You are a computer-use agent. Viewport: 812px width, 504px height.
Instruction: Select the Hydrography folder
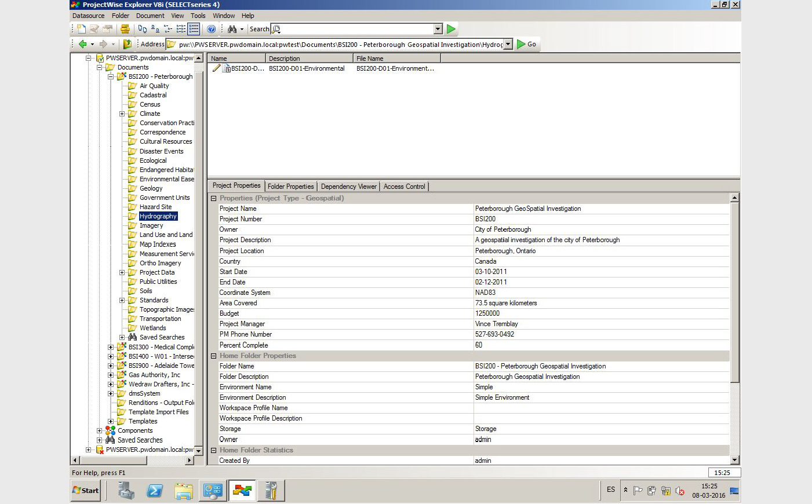pyautogui.click(x=158, y=216)
